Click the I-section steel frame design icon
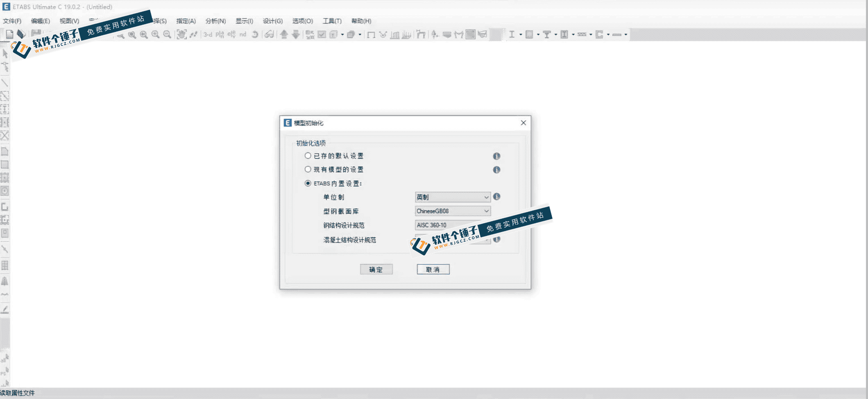This screenshot has width=868, height=399. click(x=512, y=34)
